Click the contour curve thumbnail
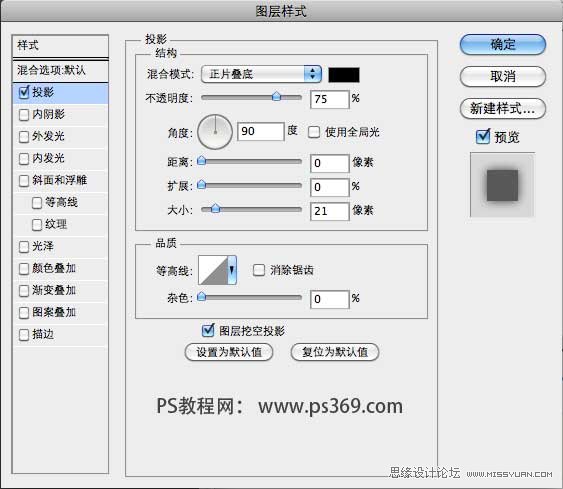The height and width of the screenshot is (489, 563). pyautogui.click(x=213, y=270)
